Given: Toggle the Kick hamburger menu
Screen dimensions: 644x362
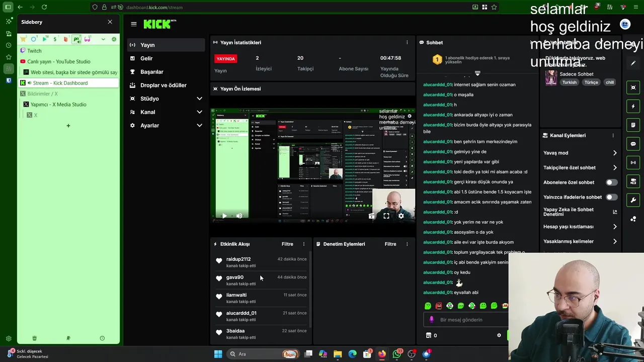Looking at the screenshot, I should (133, 24).
